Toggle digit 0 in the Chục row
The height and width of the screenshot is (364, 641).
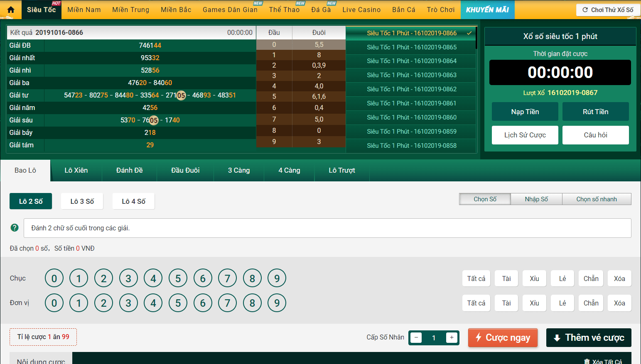click(x=54, y=278)
